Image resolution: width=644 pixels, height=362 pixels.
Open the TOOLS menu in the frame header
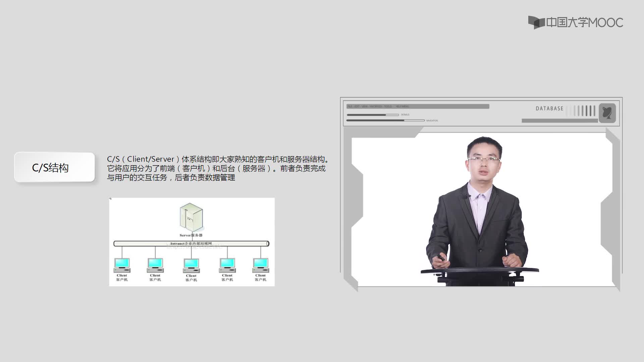tap(388, 106)
